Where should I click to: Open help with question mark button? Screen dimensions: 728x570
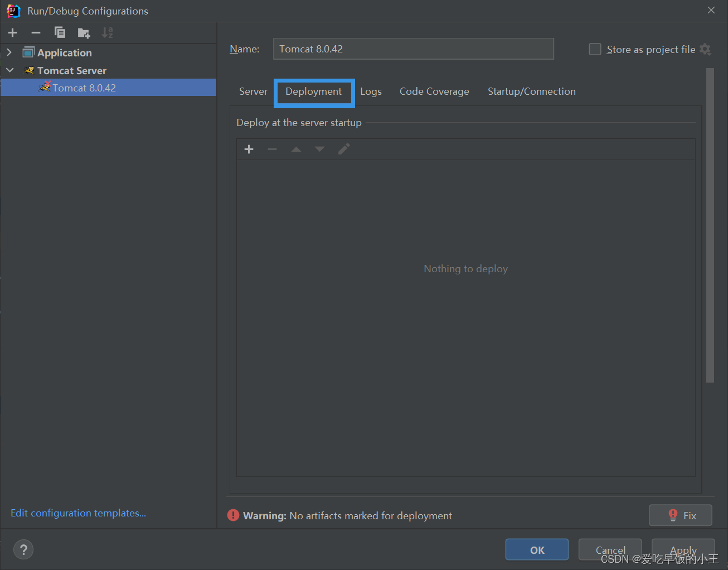click(23, 550)
